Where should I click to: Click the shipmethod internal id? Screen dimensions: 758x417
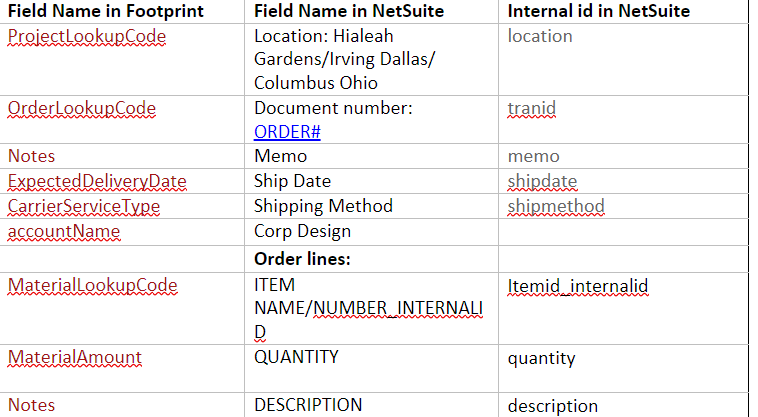click(x=555, y=206)
